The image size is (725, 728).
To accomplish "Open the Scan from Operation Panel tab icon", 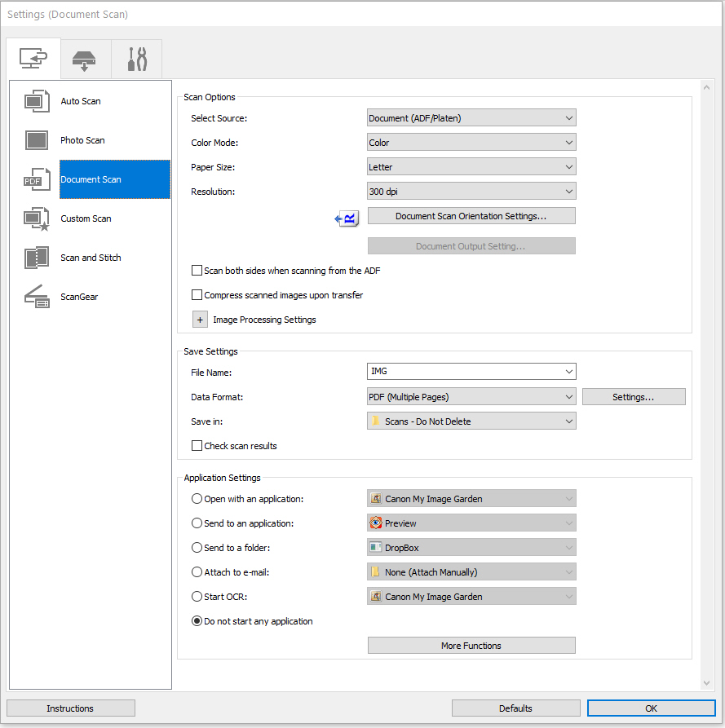I will (x=85, y=59).
